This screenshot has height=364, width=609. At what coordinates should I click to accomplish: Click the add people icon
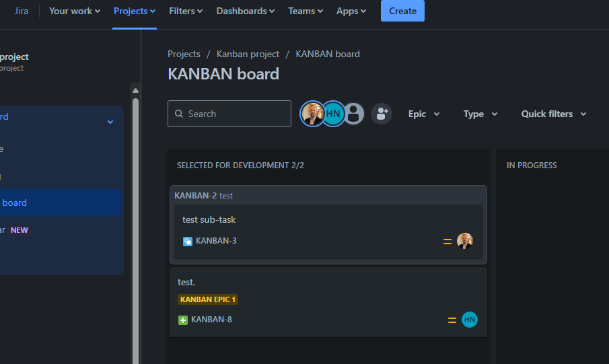(382, 114)
